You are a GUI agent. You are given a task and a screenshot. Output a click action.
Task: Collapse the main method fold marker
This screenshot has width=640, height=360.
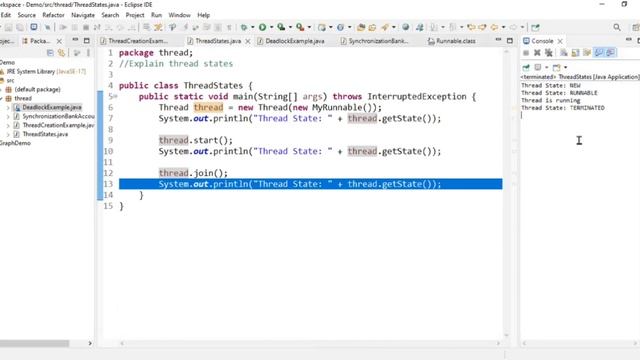116,97
